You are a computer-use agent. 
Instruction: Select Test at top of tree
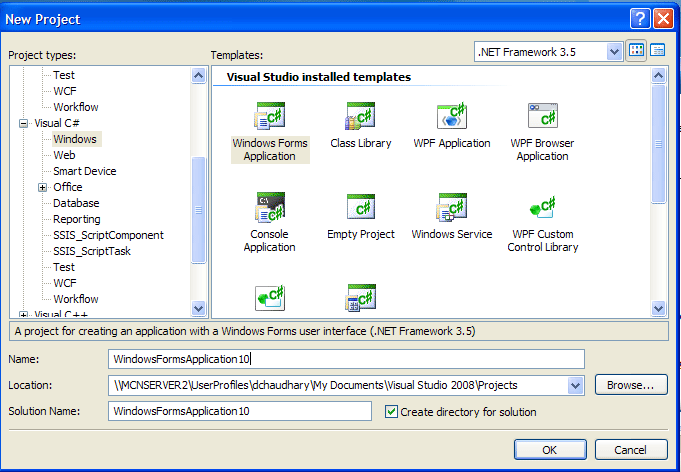click(x=64, y=75)
